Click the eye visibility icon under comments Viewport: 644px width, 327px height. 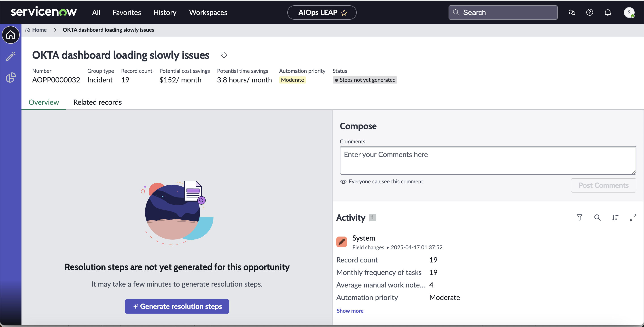[343, 182]
